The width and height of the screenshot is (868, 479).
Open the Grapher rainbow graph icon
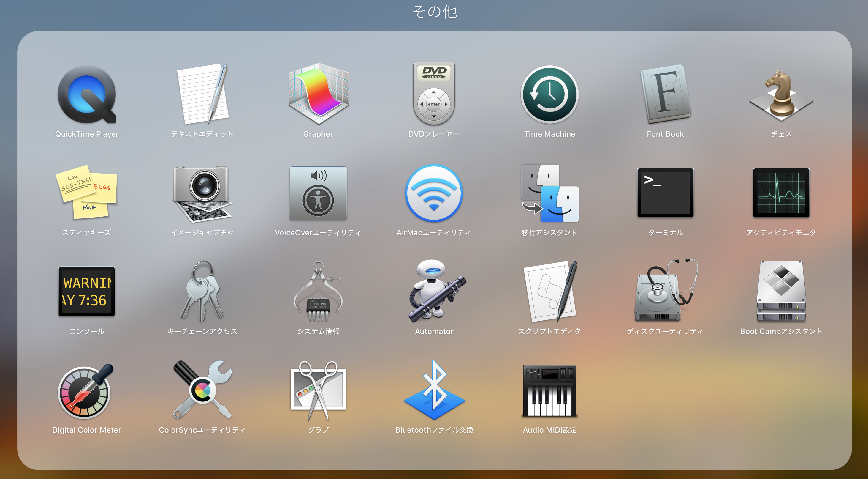click(x=319, y=94)
